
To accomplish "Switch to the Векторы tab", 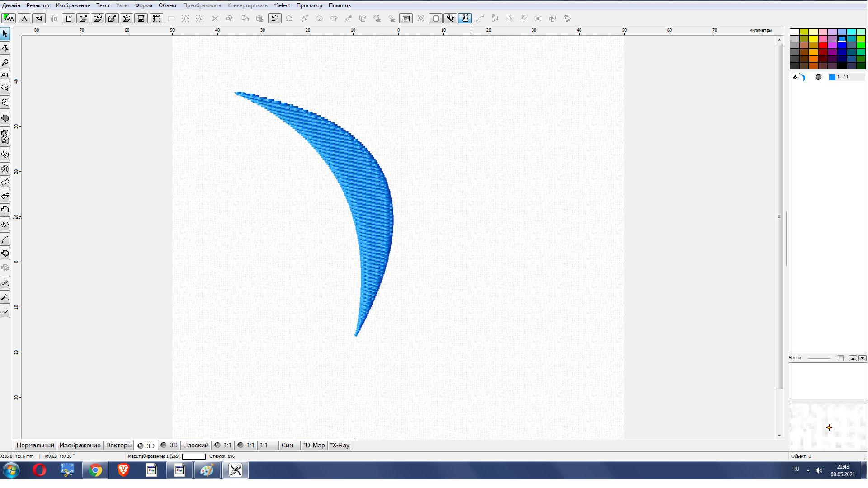I will [x=118, y=445].
